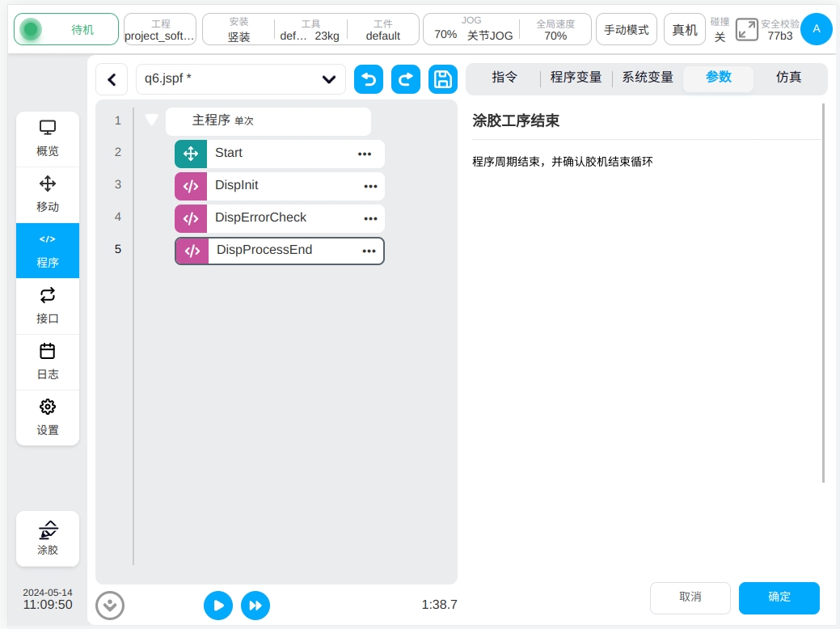Open 设置 settings gear

click(48, 417)
